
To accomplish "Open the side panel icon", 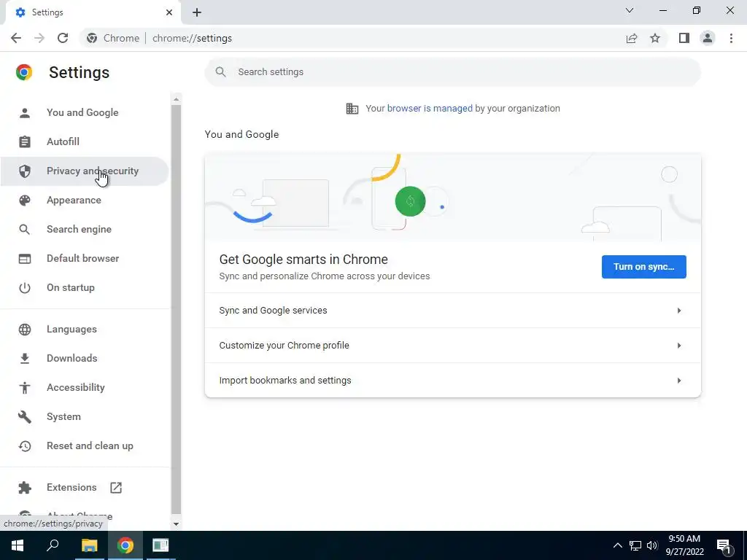I will [x=684, y=38].
